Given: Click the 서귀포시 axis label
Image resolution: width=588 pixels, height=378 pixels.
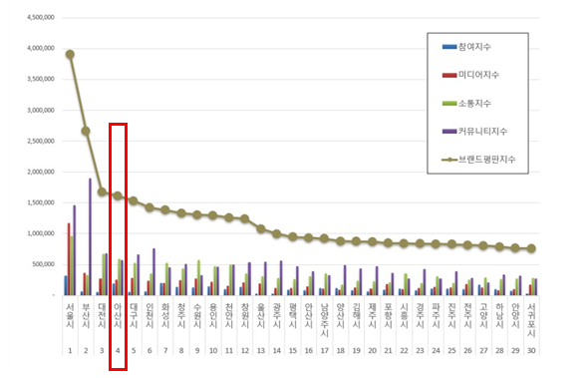Looking at the screenshot, I should [x=531, y=320].
